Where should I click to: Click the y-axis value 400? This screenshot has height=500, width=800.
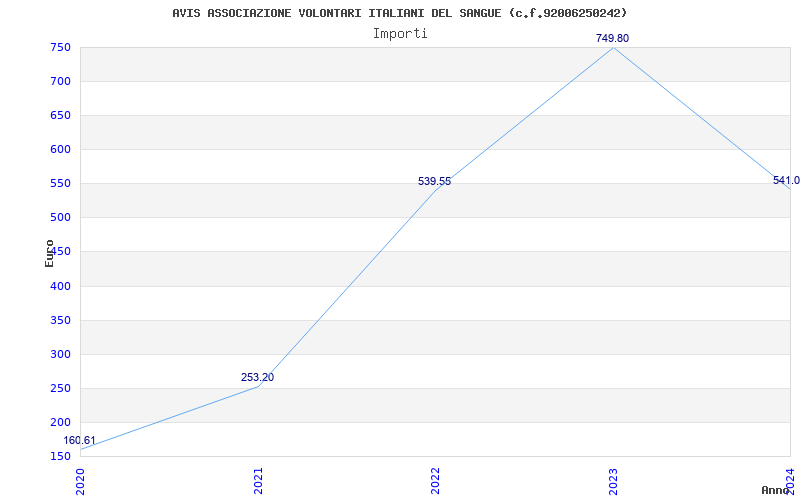pos(60,286)
